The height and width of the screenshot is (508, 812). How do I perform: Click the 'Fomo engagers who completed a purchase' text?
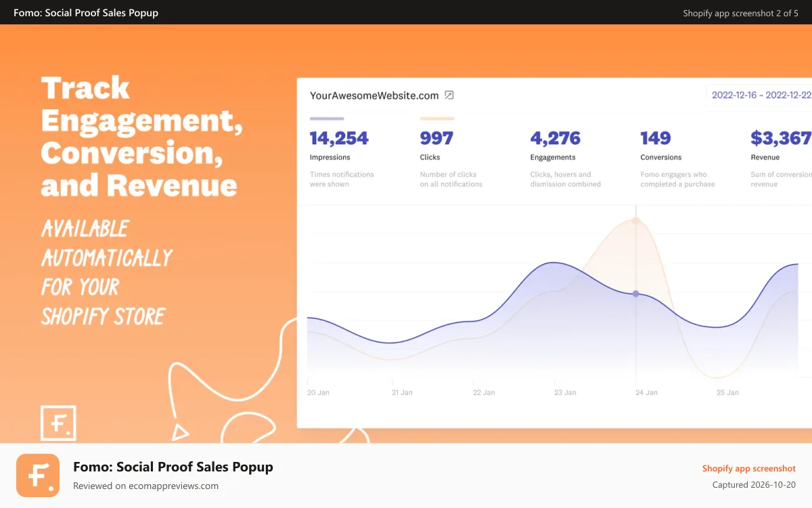pyautogui.click(x=678, y=179)
